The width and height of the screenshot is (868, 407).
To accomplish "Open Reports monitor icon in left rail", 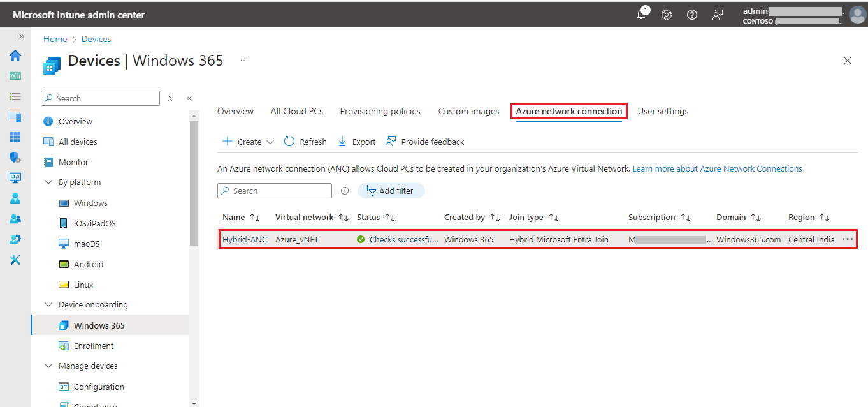I will [15, 178].
